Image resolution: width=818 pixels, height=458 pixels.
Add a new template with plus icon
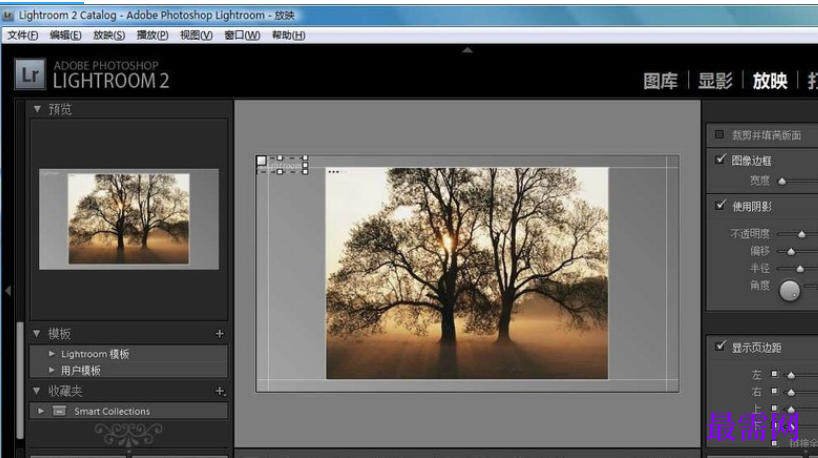[220, 333]
